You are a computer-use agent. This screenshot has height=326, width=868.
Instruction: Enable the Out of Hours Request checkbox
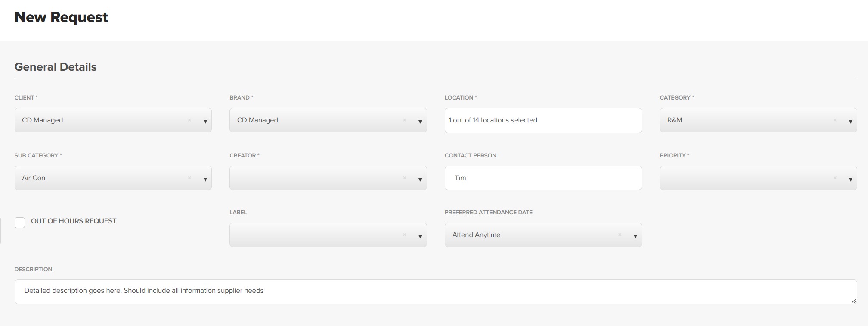(20, 223)
